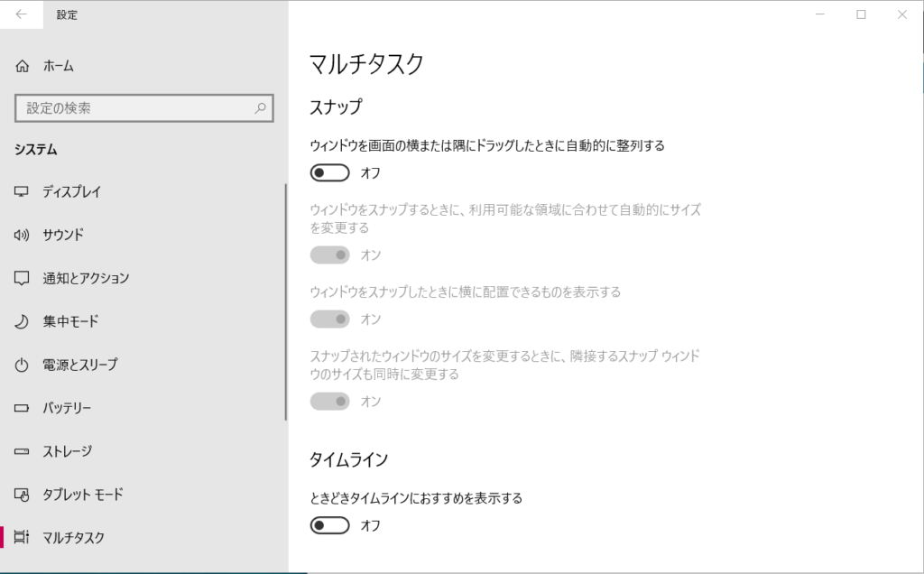This screenshot has height=574, width=924.
Task: Click the Sound speaker icon
Action: tap(22, 236)
